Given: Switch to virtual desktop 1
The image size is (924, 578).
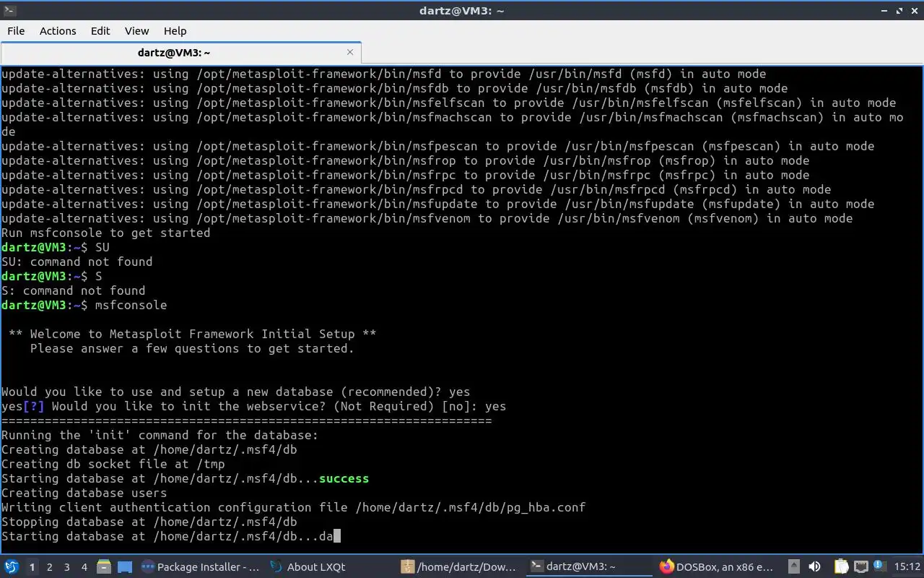Looking at the screenshot, I should coord(32,567).
